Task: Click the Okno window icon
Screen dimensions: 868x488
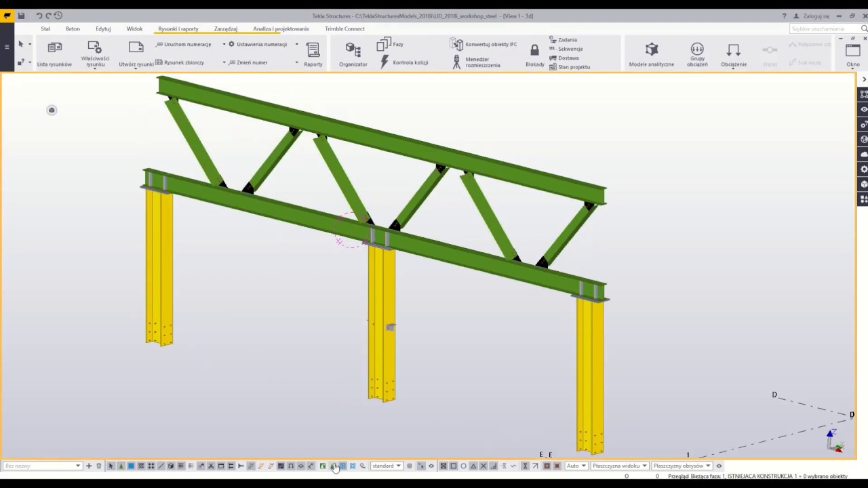Action: (x=852, y=49)
